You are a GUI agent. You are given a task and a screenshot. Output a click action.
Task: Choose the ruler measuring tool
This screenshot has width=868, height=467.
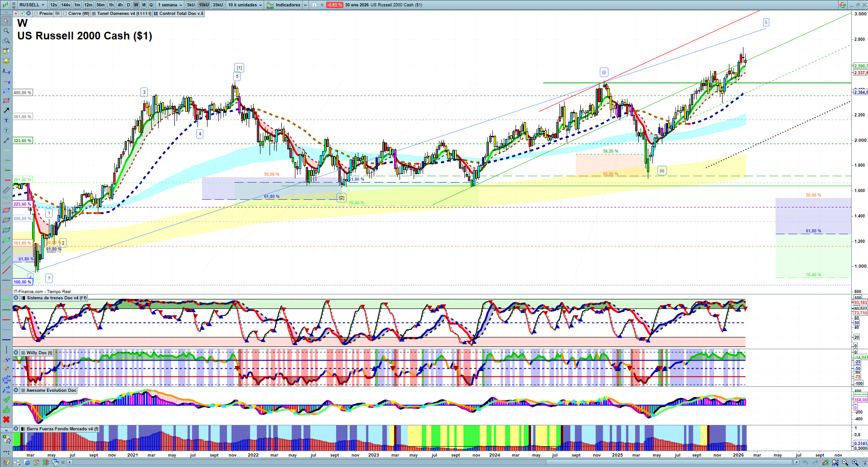coord(6,190)
